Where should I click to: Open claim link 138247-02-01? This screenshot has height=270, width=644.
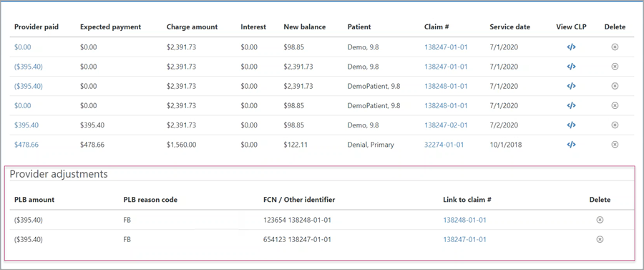tap(446, 125)
